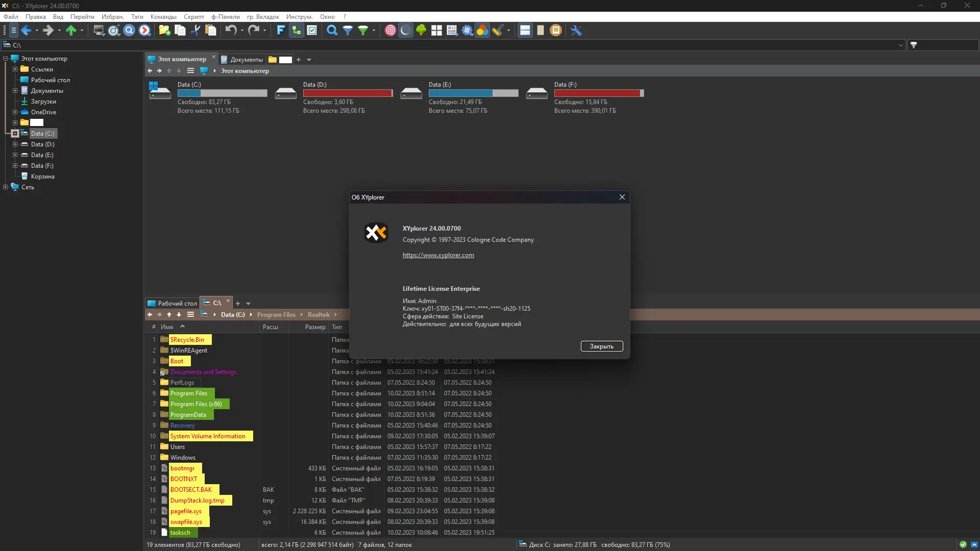Image resolution: width=980 pixels, height=551 pixels.
Task: Toggle the crescent moon Dark Mode button
Action: click(x=405, y=31)
